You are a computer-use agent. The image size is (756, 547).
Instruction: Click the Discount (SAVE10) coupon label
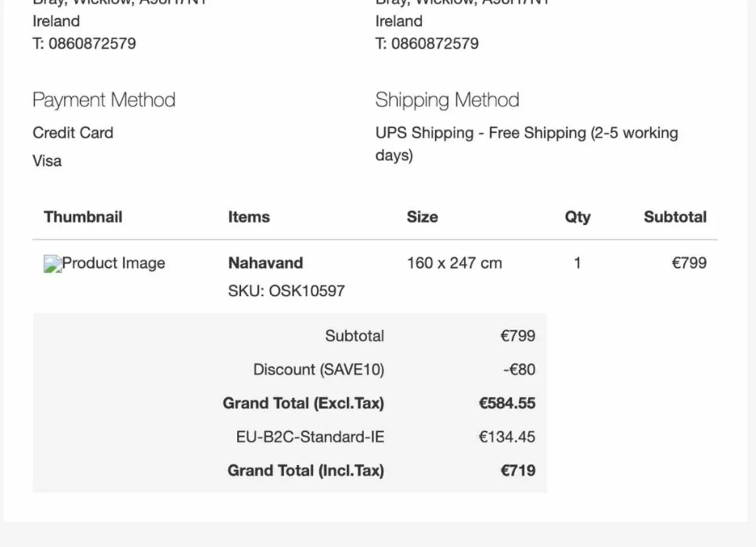click(x=318, y=369)
